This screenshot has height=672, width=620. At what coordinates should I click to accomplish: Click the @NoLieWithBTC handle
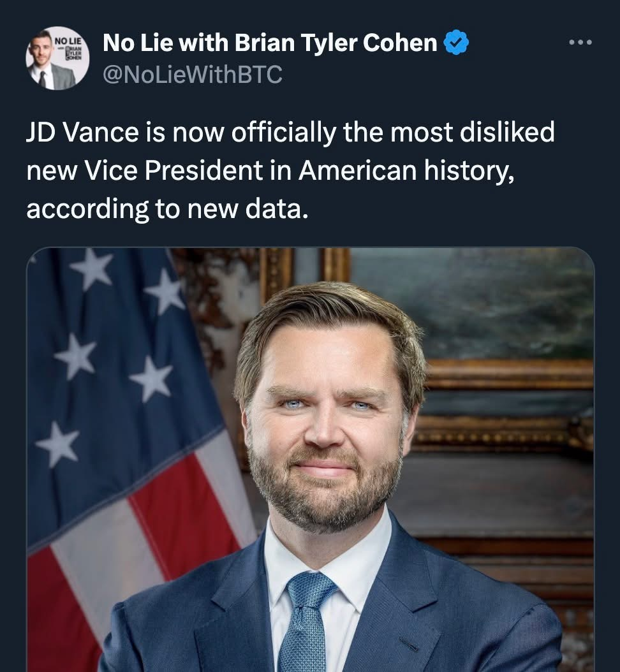tap(192, 75)
